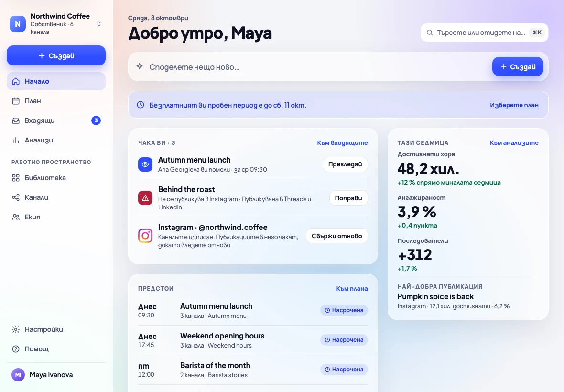Open Настройки settings
The width and height of the screenshot is (564, 392).
coord(56,329)
